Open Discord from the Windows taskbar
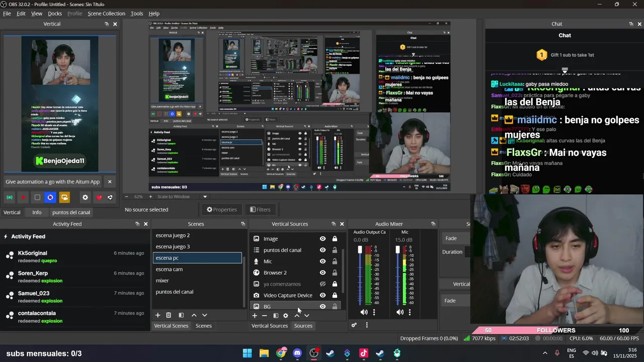This screenshot has height=362, width=644. pyautogui.click(x=297, y=353)
